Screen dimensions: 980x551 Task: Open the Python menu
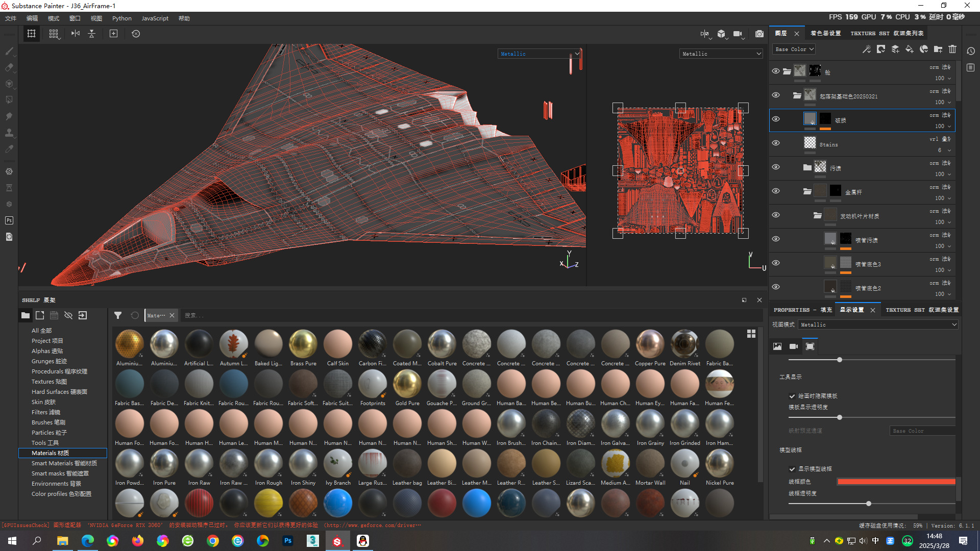[x=121, y=18]
